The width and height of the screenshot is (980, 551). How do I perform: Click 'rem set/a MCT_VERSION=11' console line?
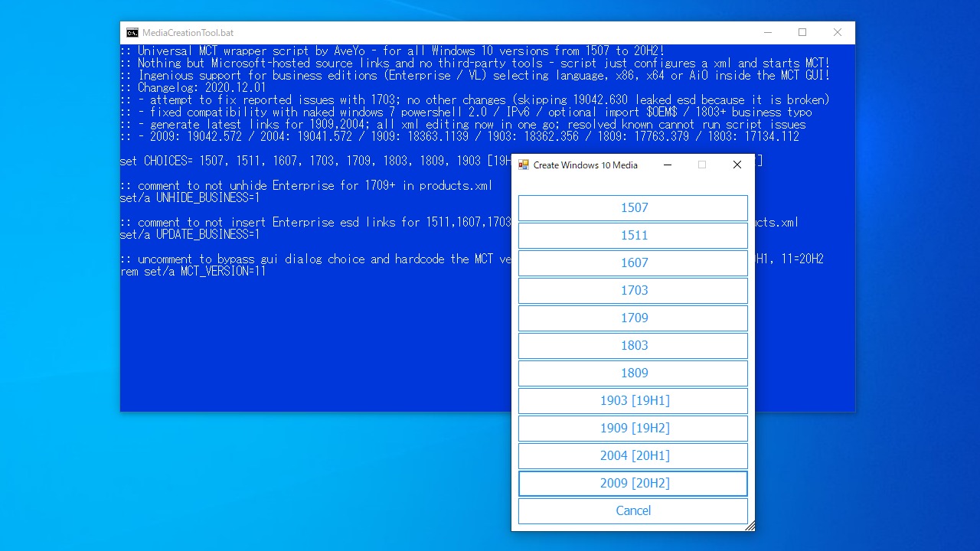click(193, 271)
